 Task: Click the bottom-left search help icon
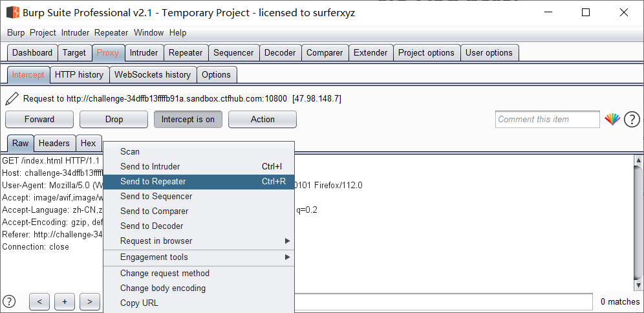(x=9, y=301)
